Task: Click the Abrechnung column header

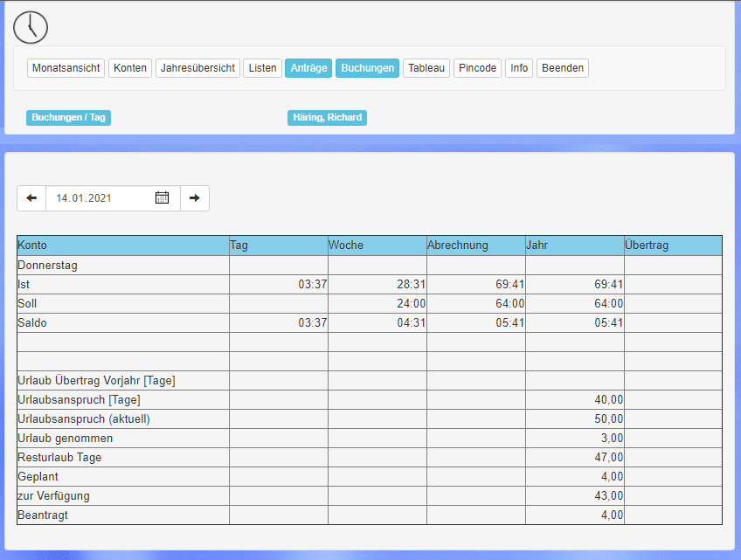Action: point(475,245)
